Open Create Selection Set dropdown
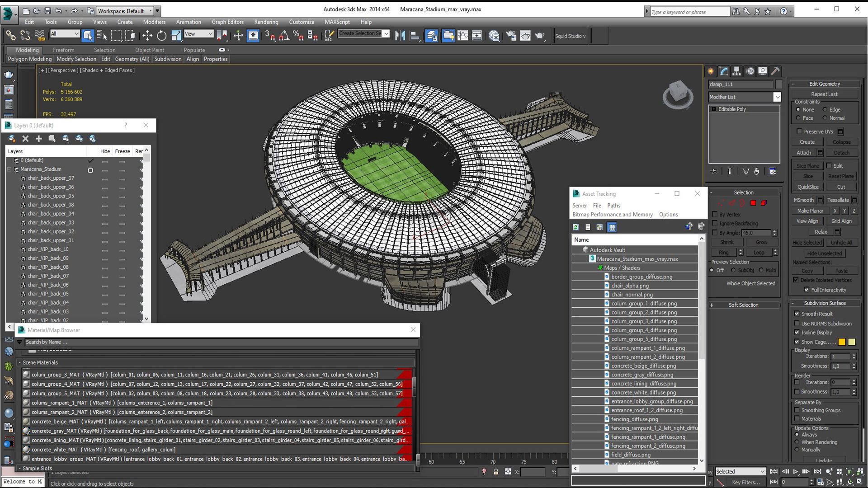The height and width of the screenshot is (488, 868). click(x=386, y=33)
